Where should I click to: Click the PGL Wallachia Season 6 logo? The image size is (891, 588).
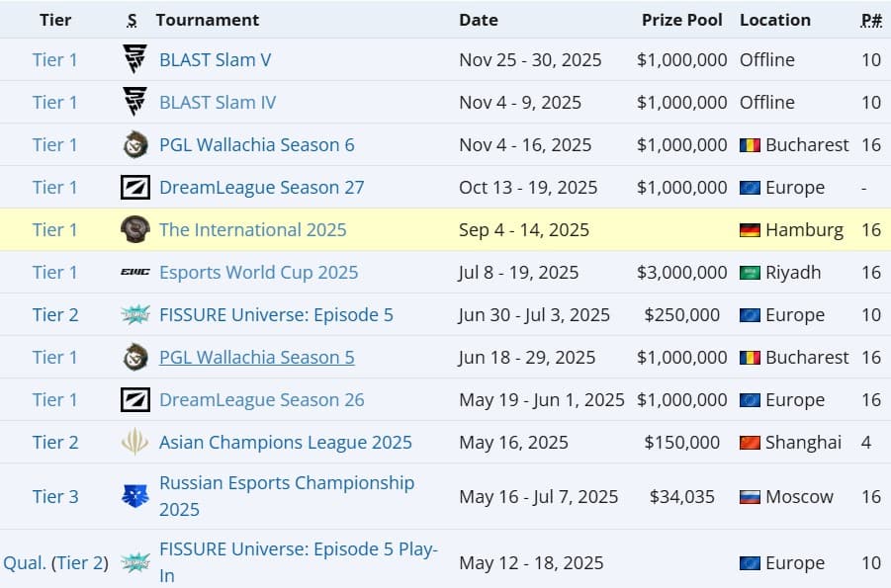pyautogui.click(x=134, y=144)
